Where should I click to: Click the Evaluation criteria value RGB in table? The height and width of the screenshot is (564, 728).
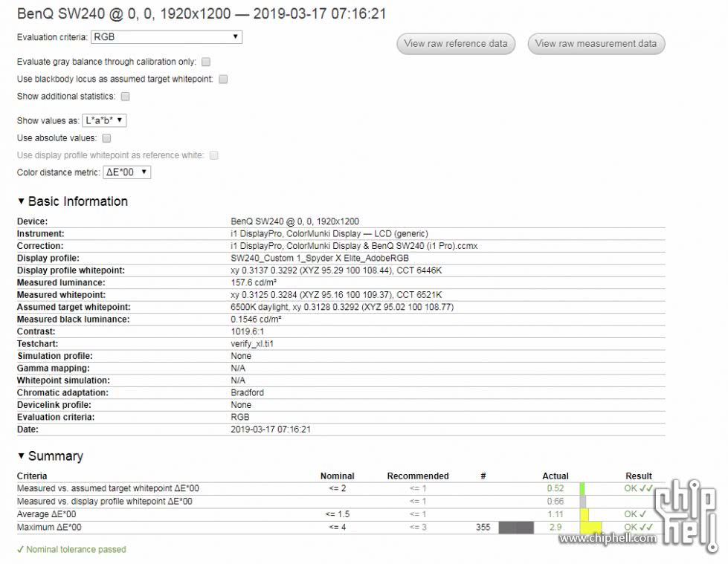tap(240, 417)
